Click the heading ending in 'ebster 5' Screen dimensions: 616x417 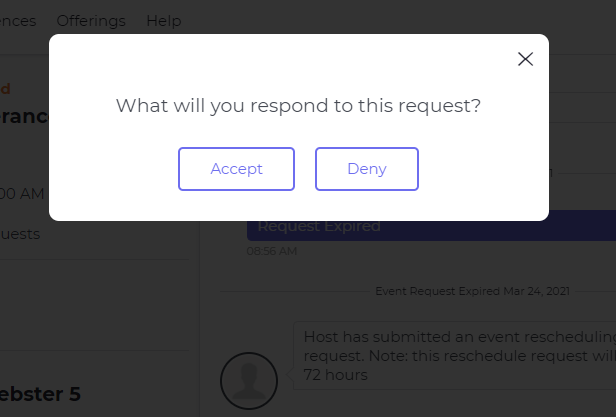click(x=40, y=394)
